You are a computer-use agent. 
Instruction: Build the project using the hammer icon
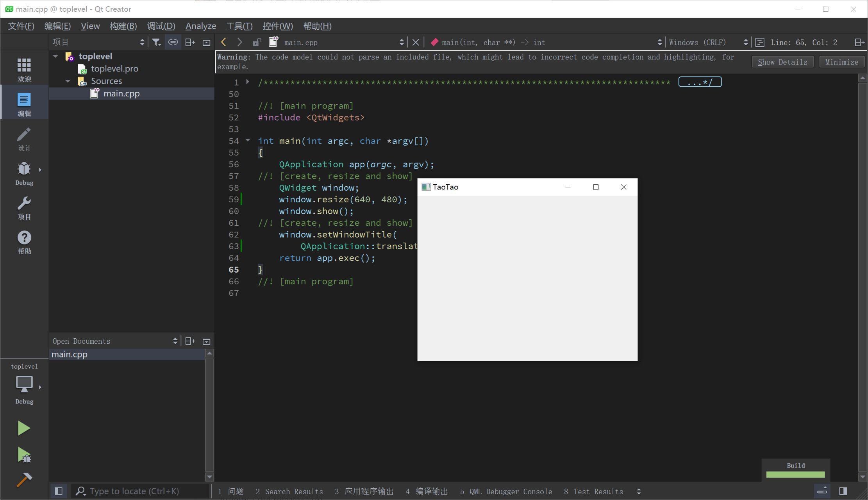coord(24,480)
